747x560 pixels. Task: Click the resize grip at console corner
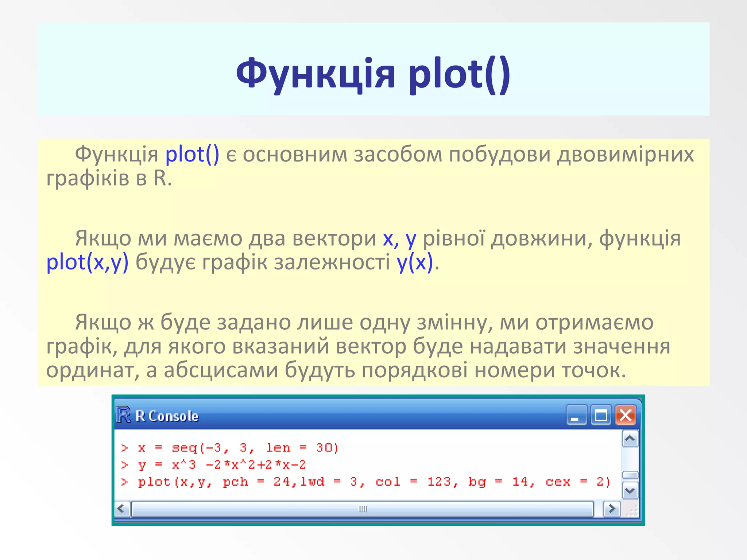tap(631, 510)
